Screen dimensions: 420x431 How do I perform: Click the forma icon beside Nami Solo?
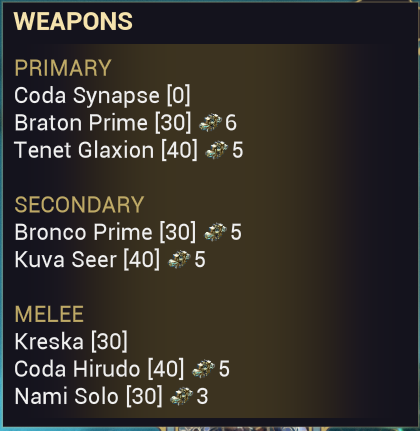[x=181, y=396]
